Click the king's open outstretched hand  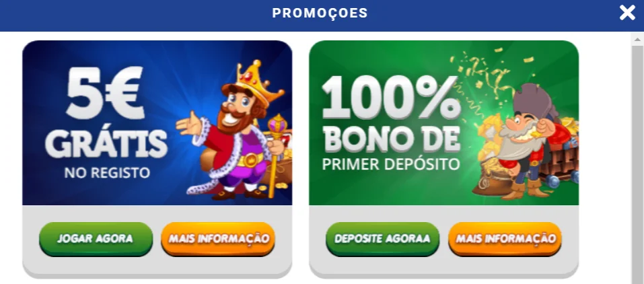tap(188, 122)
